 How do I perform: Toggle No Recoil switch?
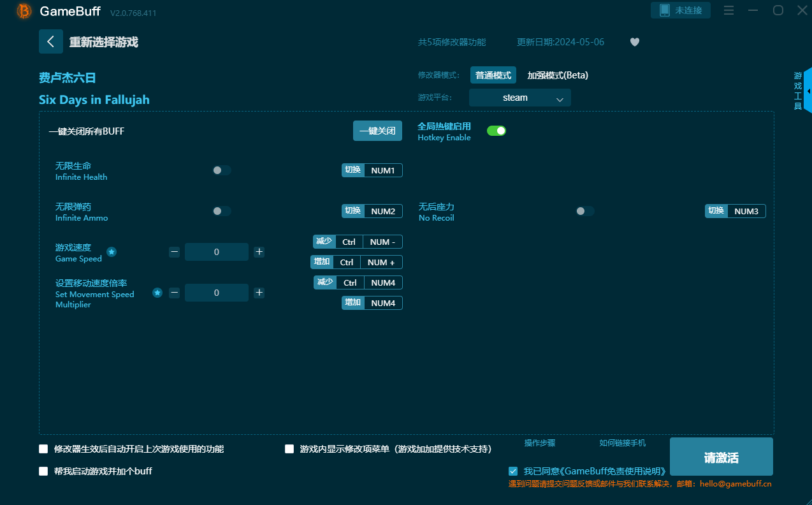pos(585,211)
